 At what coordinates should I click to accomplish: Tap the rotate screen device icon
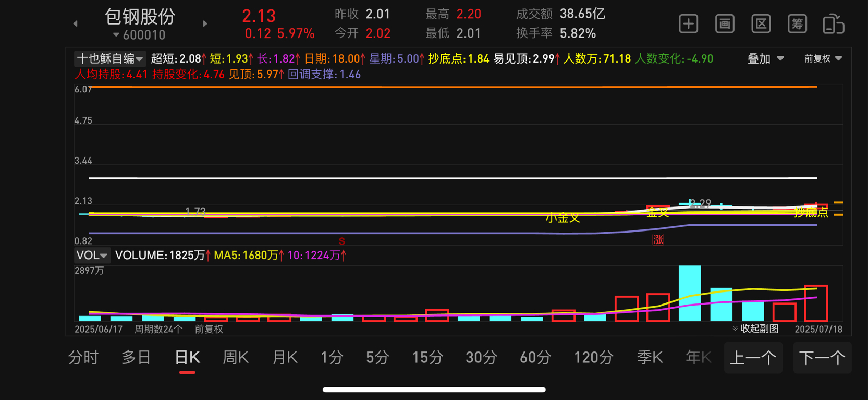tap(834, 24)
